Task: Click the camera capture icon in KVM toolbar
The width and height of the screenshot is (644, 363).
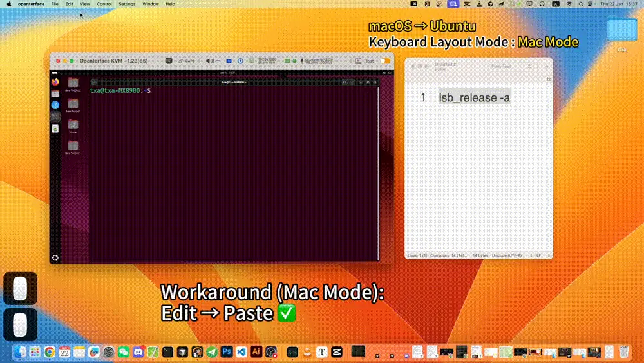Action: [229, 61]
